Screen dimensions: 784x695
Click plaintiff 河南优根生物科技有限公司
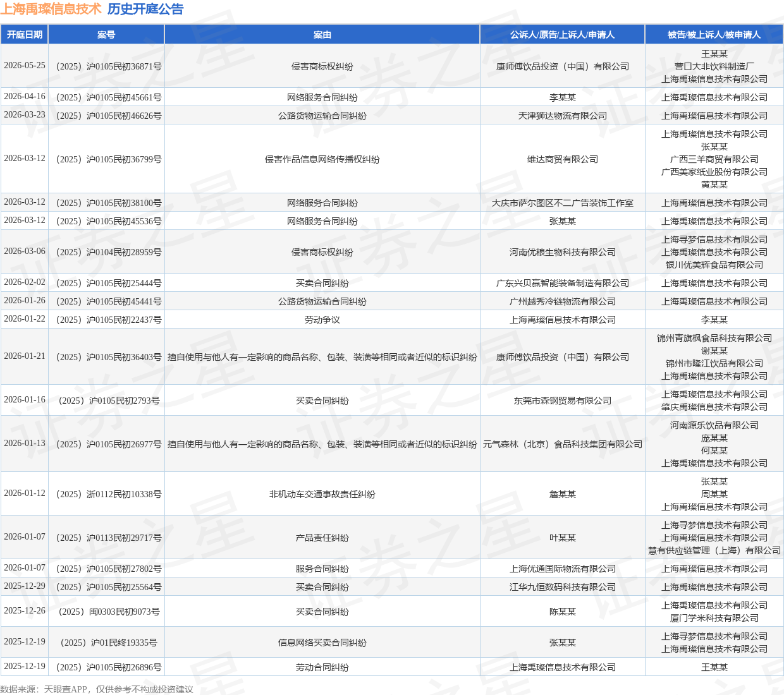point(563,252)
